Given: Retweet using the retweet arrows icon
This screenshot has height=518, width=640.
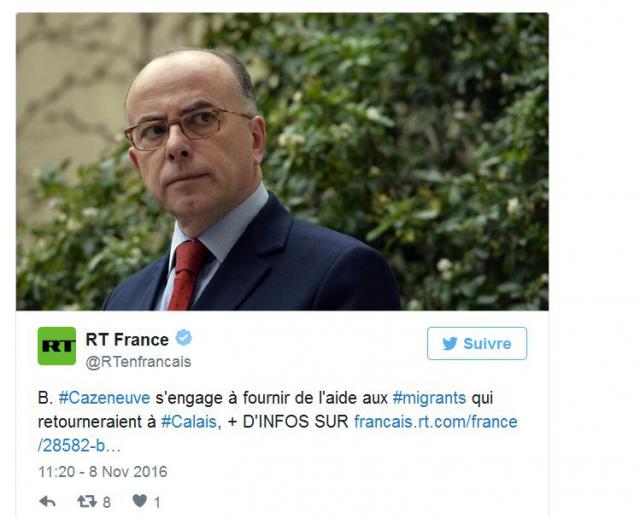Looking at the screenshot, I should [87, 501].
